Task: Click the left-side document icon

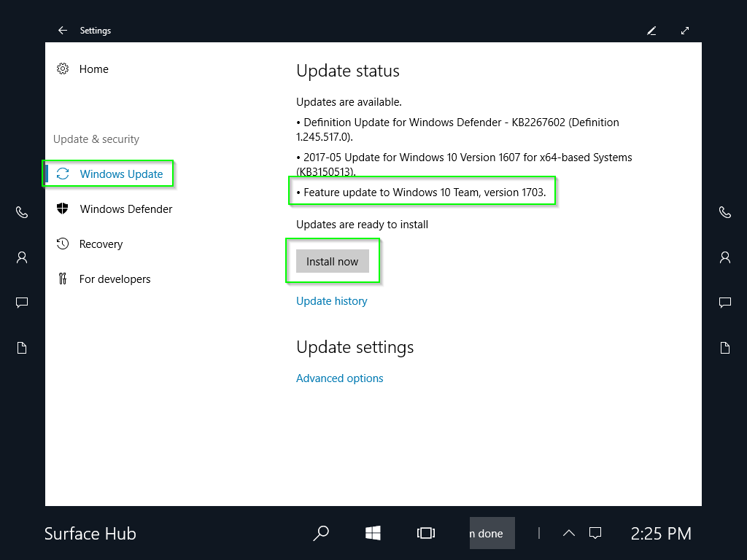Action: click(x=22, y=348)
